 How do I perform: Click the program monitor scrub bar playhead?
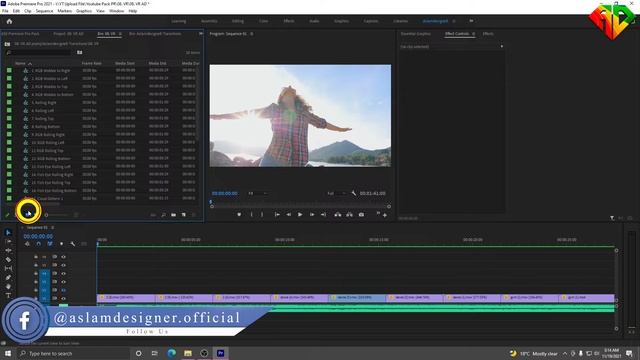click(211, 202)
